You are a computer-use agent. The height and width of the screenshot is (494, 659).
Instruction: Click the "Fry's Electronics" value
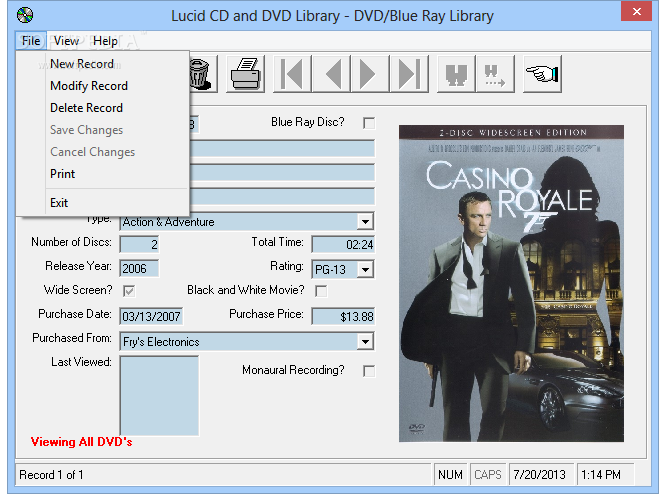point(161,342)
